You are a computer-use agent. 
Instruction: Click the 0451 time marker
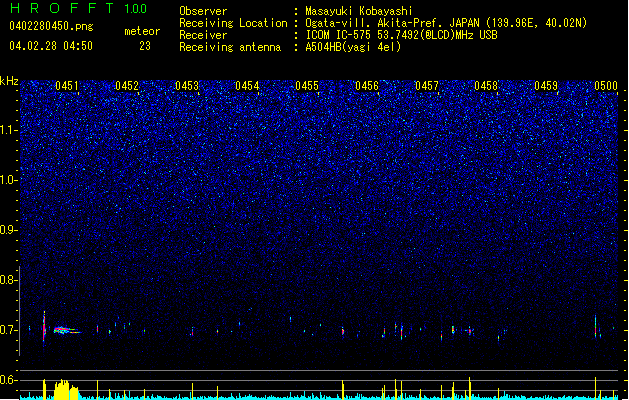coord(67,86)
